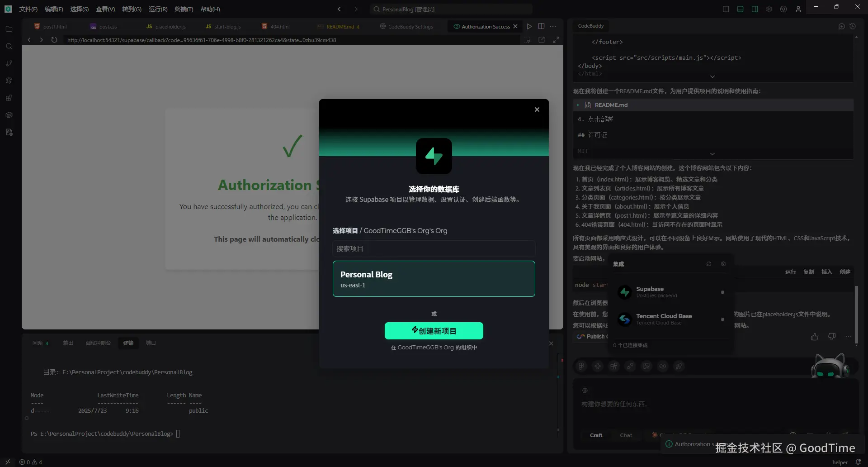Open the editor more actions ellipsis
Image resolution: width=868 pixels, height=467 pixels.
553,26
